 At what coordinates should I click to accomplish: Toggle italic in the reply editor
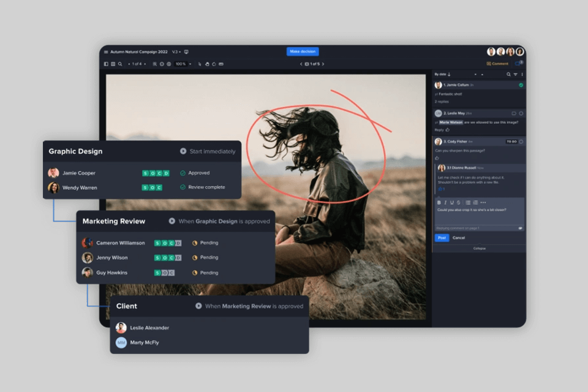[x=445, y=203]
